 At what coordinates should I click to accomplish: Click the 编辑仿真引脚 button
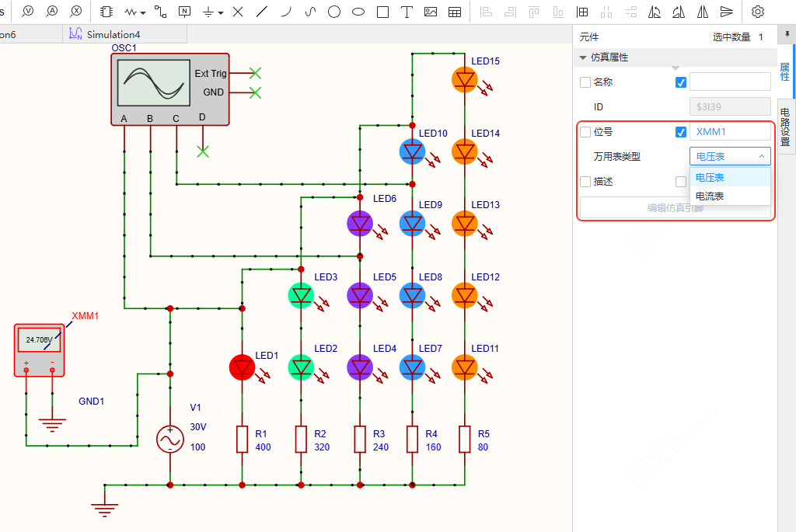coord(675,208)
